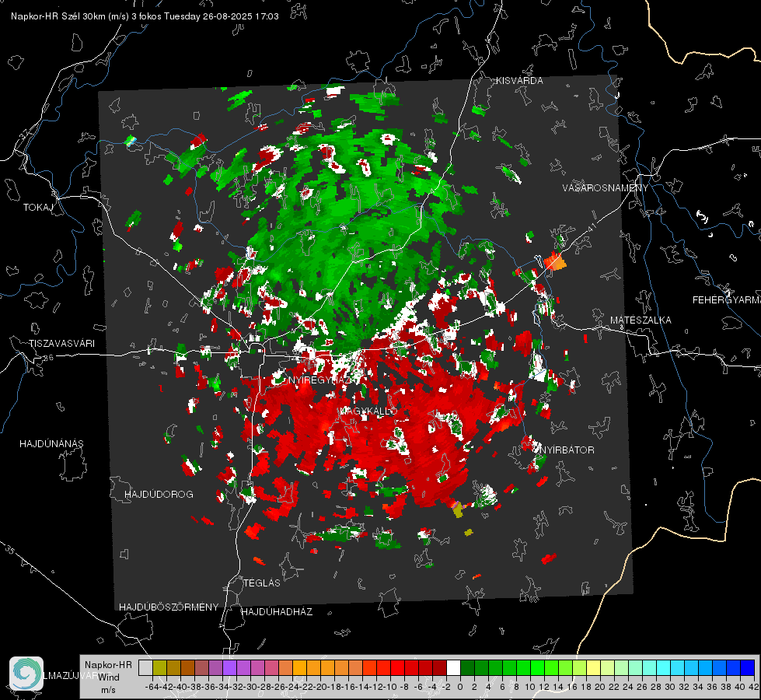Click the HAJDÚHADHÁZ town label
Viewport: 761px width, 700px height.
click(x=277, y=611)
